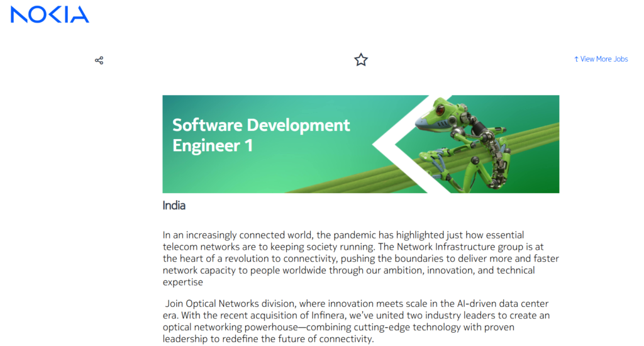This screenshot has height=346, width=644.
Task: Select the India location text
Action: tap(174, 206)
